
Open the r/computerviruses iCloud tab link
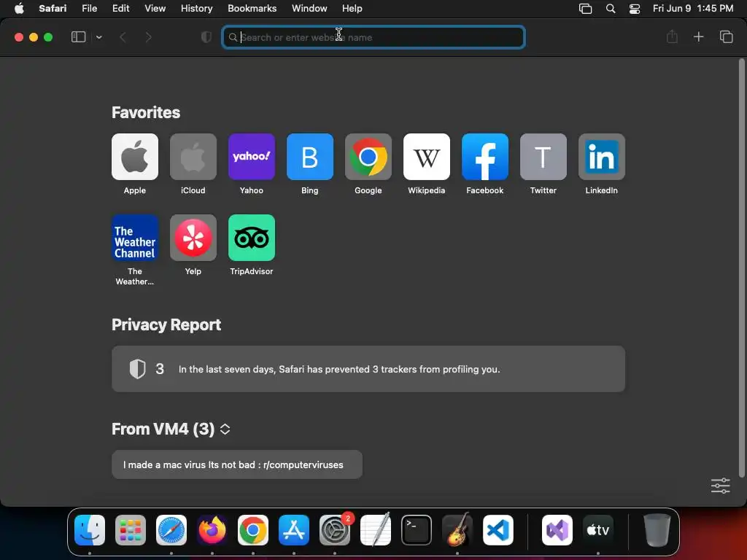tap(237, 464)
